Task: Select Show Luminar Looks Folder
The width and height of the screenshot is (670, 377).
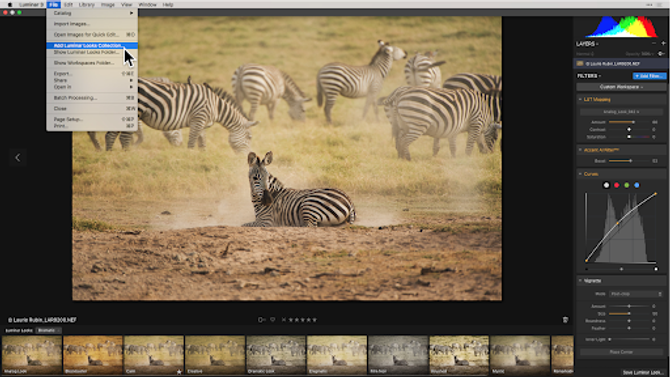Action: click(92, 52)
